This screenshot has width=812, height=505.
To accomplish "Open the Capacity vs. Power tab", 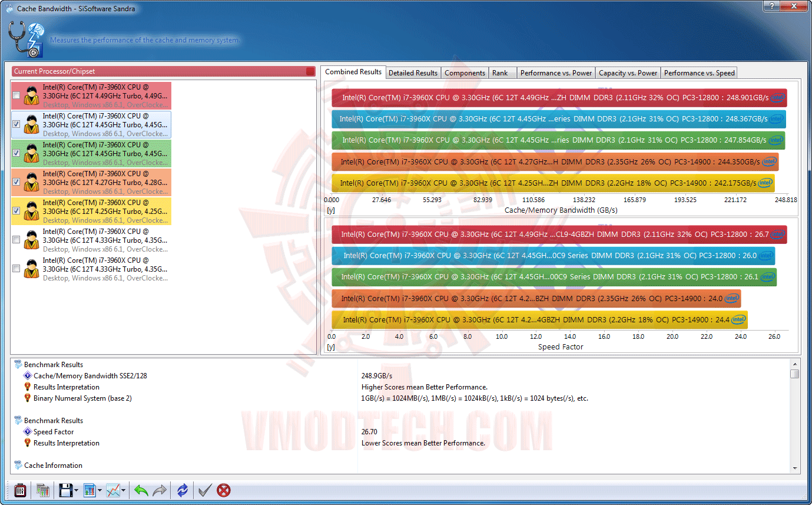I will pyautogui.click(x=628, y=73).
